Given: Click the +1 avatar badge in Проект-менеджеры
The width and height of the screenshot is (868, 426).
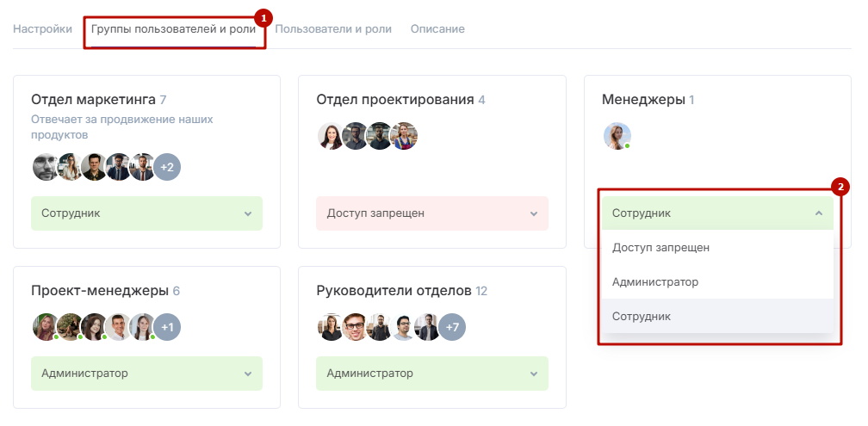Looking at the screenshot, I should [167, 327].
